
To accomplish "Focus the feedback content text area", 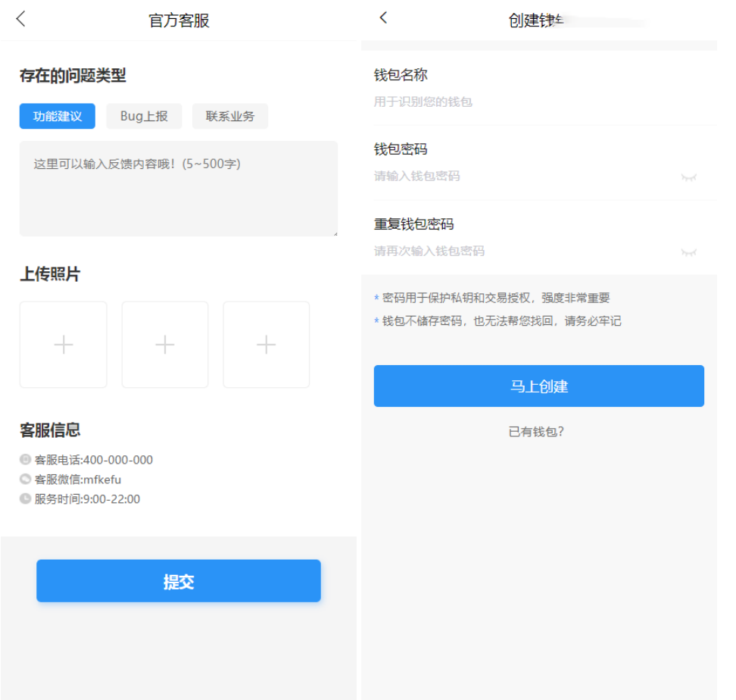I will pyautogui.click(x=178, y=189).
